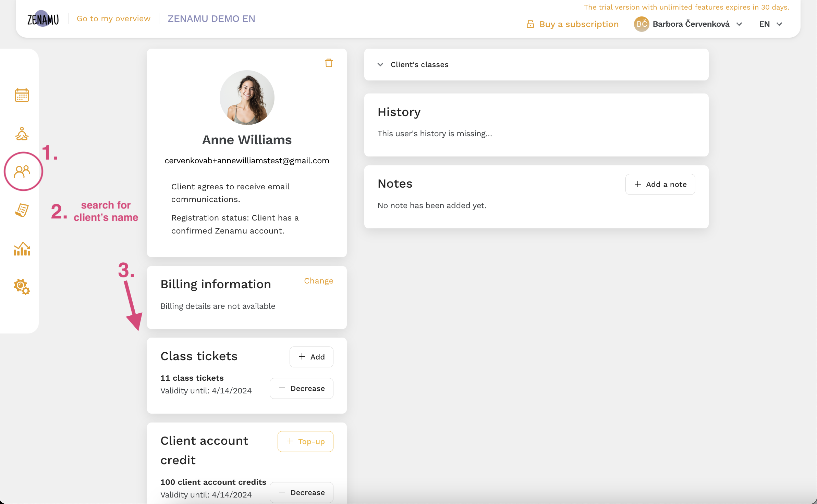Click the Top-up client account credit
Image resolution: width=817 pixels, height=504 pixels.
305,441
